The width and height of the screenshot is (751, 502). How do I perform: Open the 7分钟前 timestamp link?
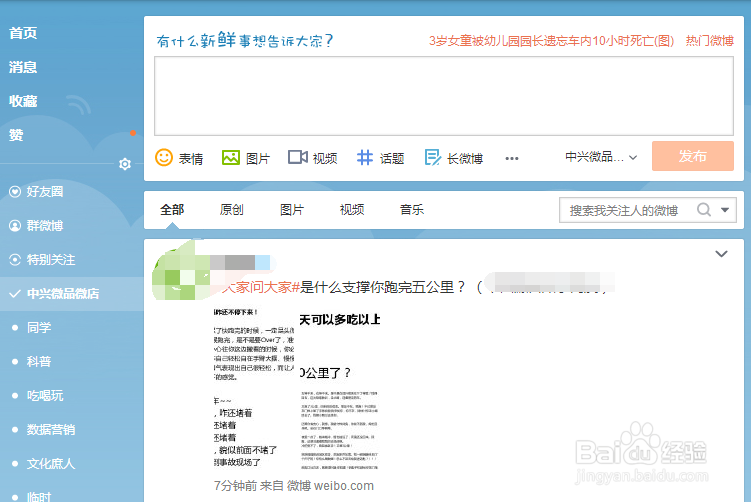tap(235, 486)
